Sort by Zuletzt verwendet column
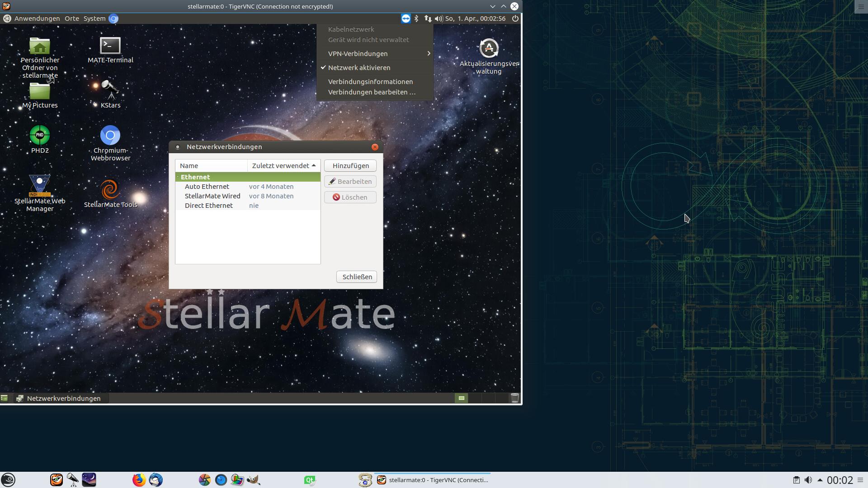This screenshot has height=488, width=868. click(283, 166)
